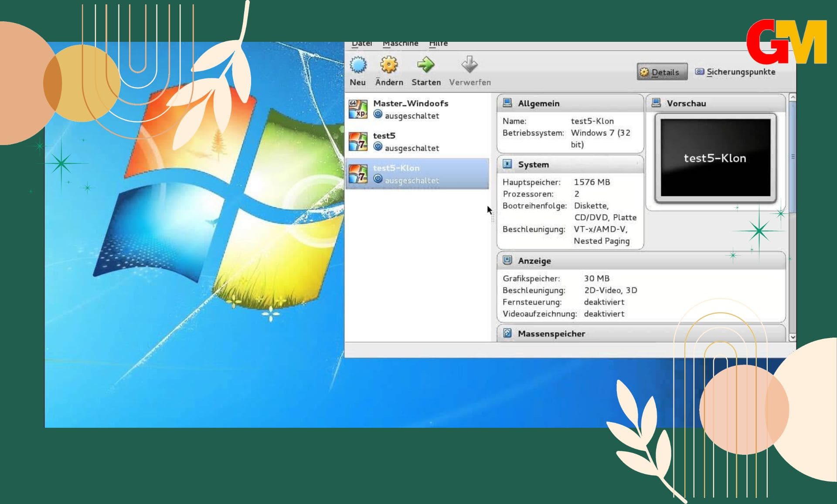The width and height of the screenshot is (837, 504).
Task: Open settings with the Ändern gear icon
Action: (x=388, y=65)
